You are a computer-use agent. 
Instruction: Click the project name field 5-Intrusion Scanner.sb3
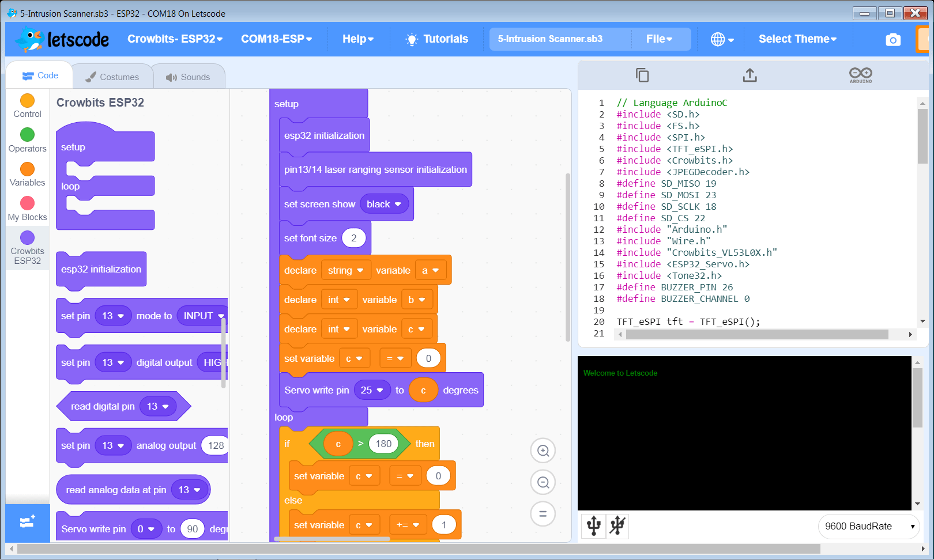point(559,39)
